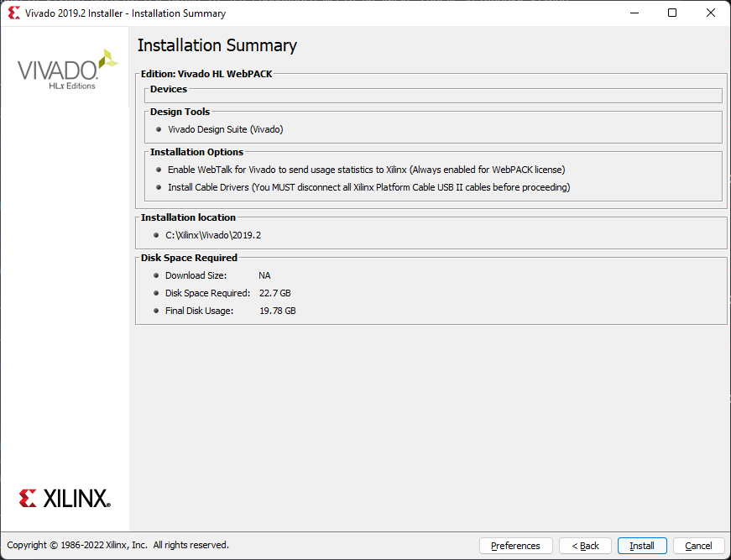Click the Xilinx icon in title bar
This screenshot has width=731, height=560.
(x=13, y=13)
